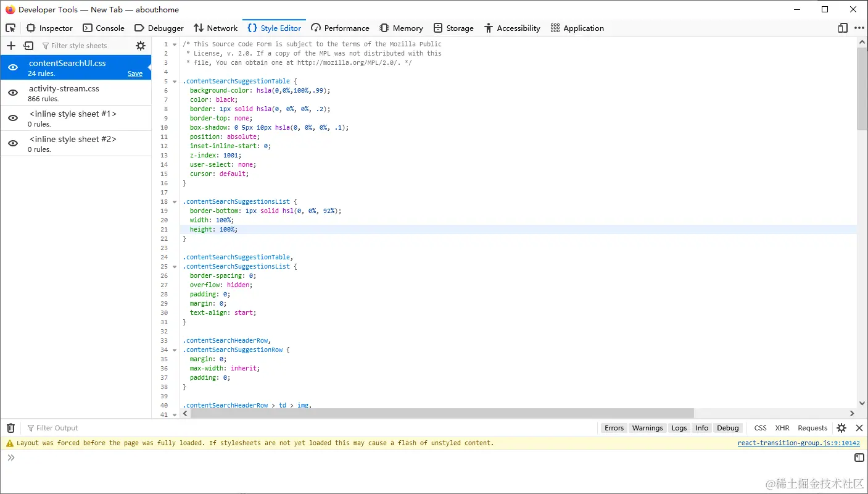Click the editor scroll-right arrow
Viewport: 868px width, 494px height.
pyautogui.click(x=852, y=413)
